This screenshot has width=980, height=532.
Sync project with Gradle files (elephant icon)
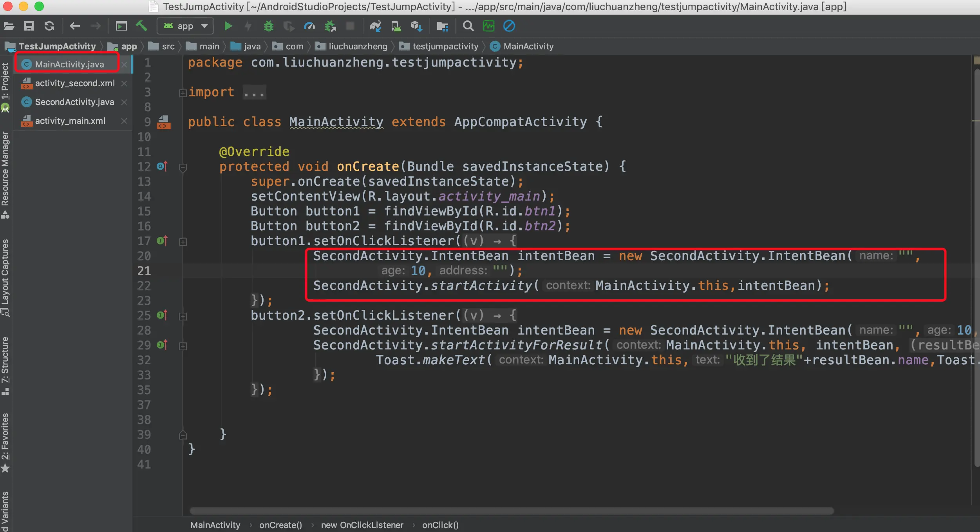[375, 26]
